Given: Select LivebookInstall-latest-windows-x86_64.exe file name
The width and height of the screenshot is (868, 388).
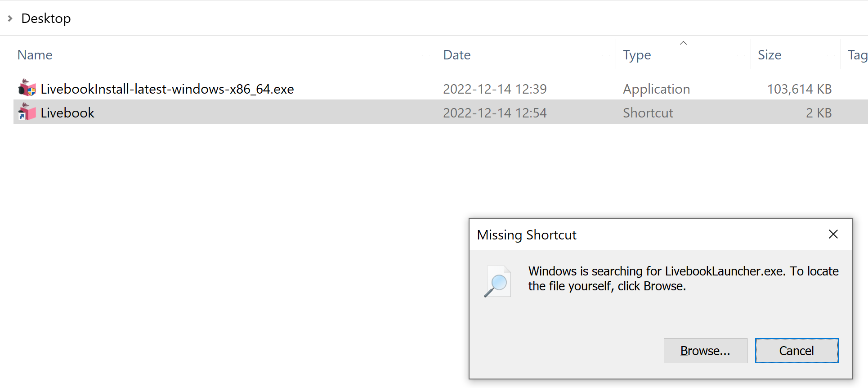Looking at the screenshot, I should coord(167,89).
